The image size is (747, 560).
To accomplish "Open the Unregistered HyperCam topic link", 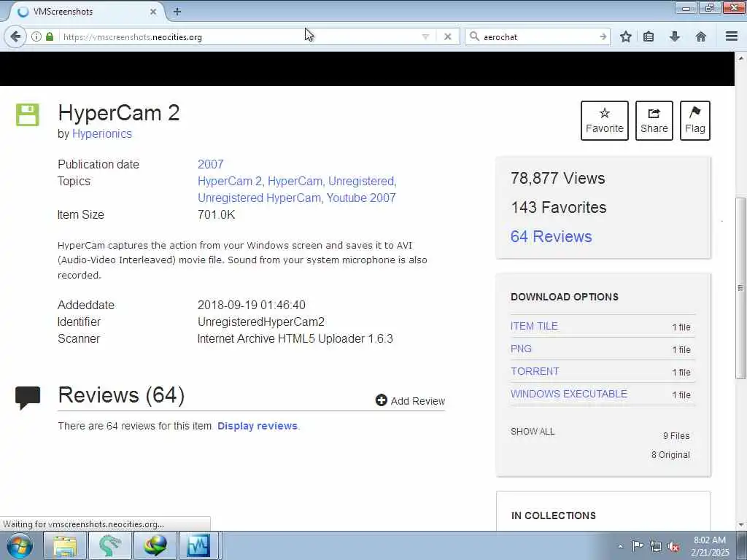I will tap(259, 198).
